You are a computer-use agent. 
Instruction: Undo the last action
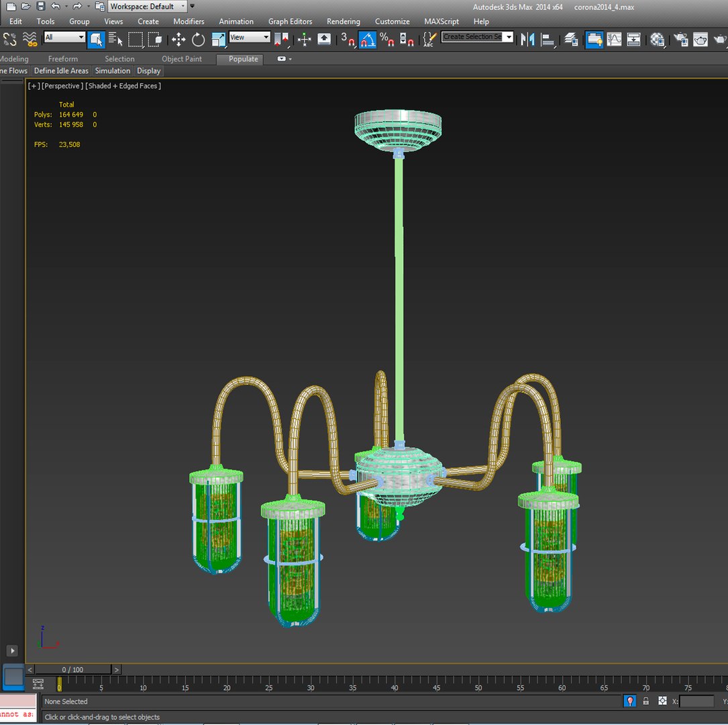pyautogui.click(x=56, y=7)
